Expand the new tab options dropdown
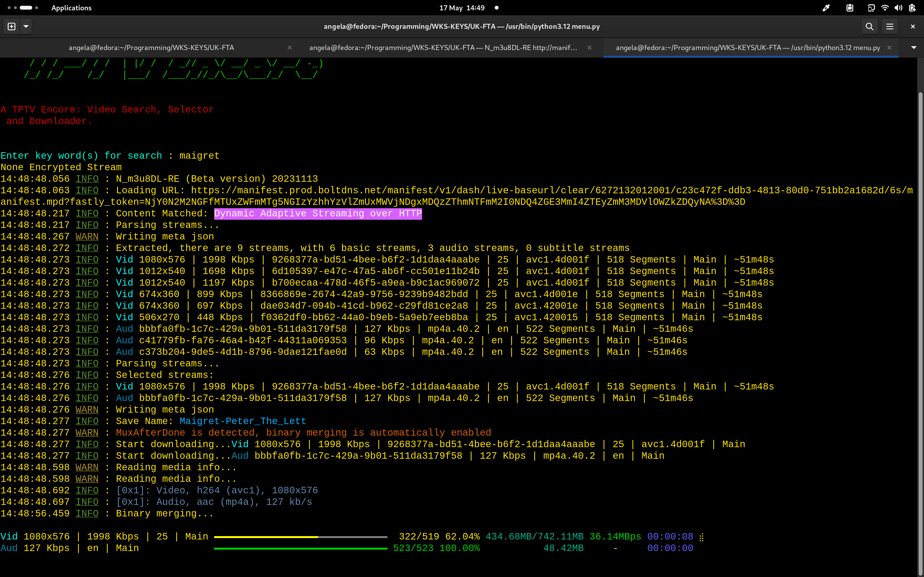This screenshot has width=924, height=577. tap(26, 26)
